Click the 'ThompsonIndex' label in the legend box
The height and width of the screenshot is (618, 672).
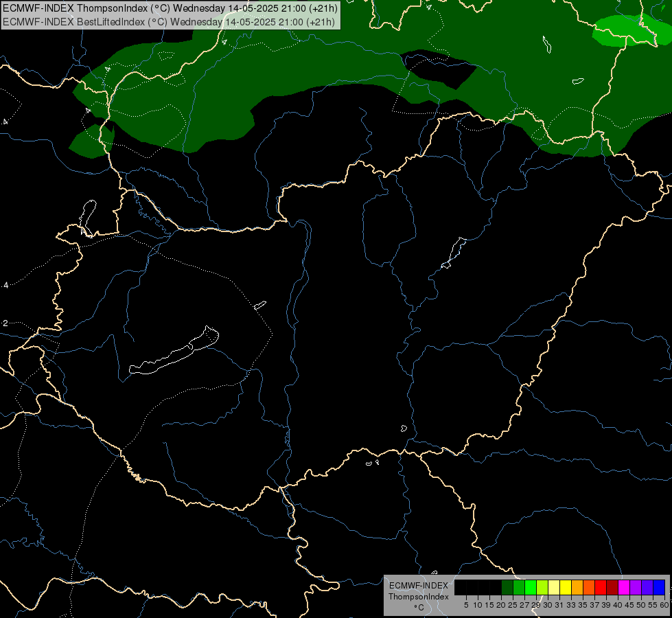coord(419,597)
